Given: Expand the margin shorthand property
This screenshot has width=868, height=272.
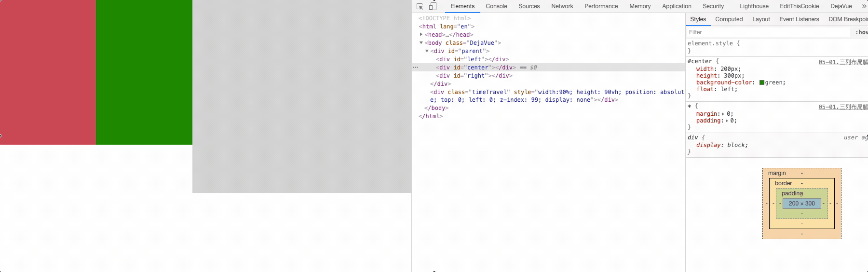Looking at the screenshot, I should click(723, 114).
